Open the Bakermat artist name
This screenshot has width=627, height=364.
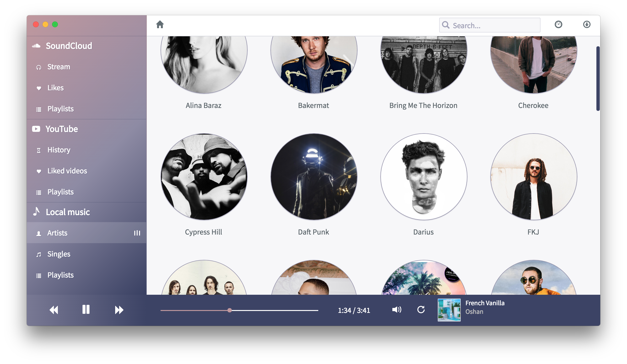[313, 105]
